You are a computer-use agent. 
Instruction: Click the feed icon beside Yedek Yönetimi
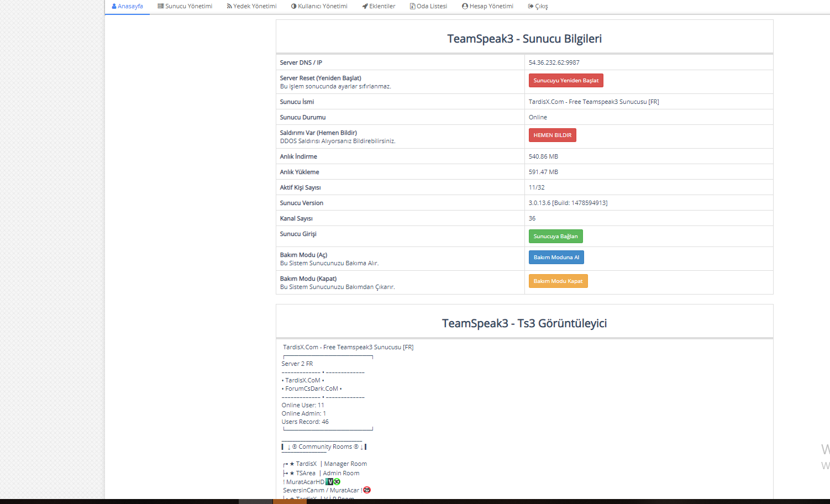(x=229, y=6)
